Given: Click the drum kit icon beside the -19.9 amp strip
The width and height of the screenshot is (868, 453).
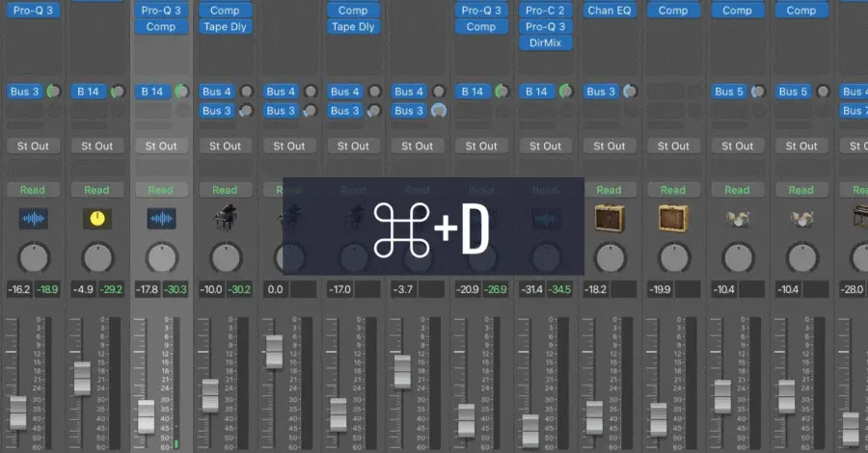Looking at the screenshot, I should point(738,219).
